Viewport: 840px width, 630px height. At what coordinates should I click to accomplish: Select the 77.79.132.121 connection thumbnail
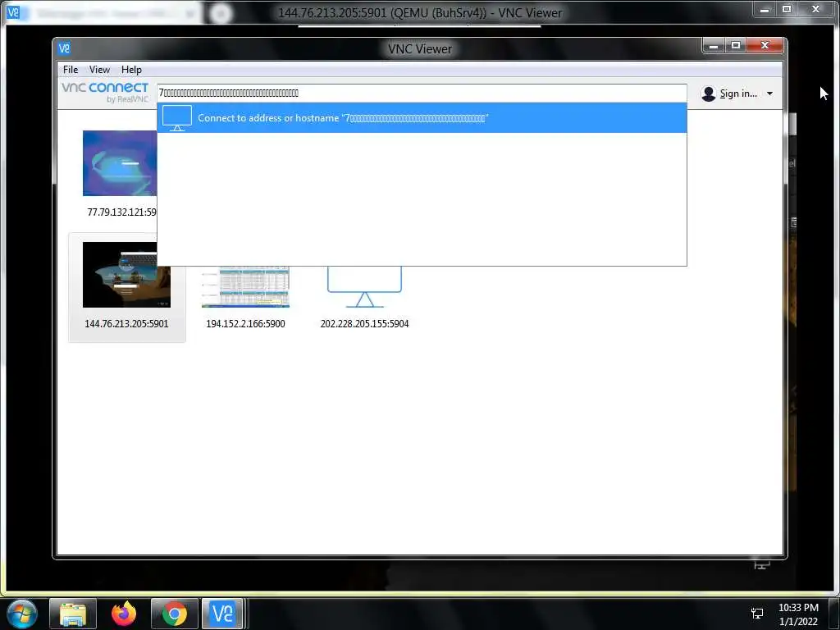pyautogui.click(x=120, y=163)
